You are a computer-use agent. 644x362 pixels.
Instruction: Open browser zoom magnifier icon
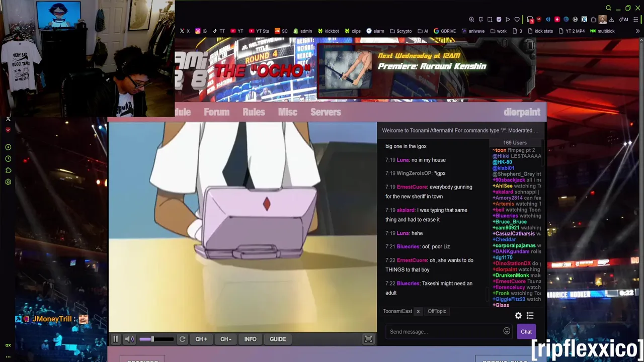(471, 20)
